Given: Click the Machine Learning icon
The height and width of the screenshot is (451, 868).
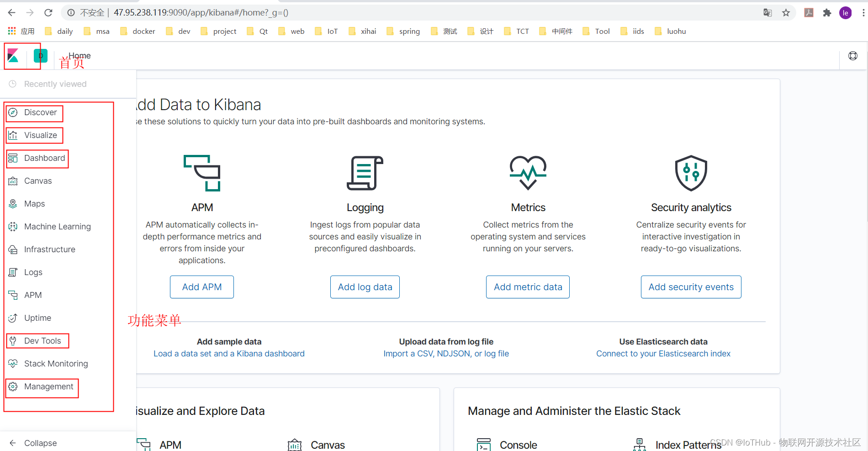Looking at the screenshot, I should click(x=13, y=227).
